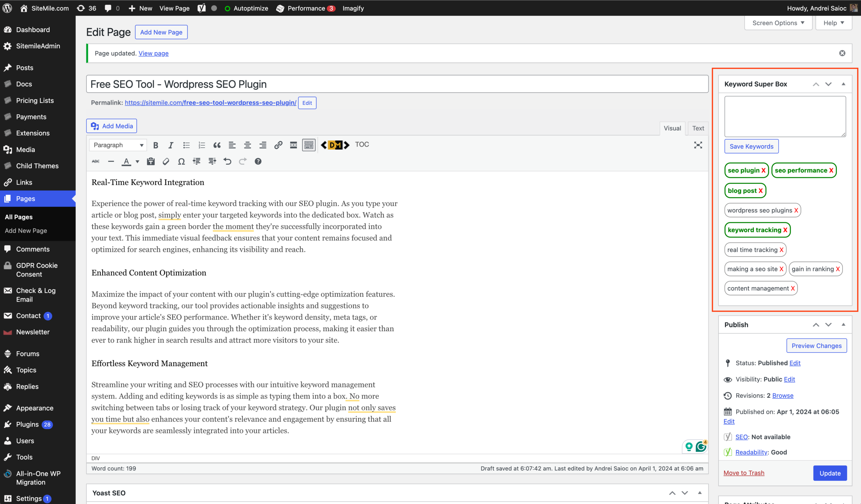
Task: Open Autoptimize in admin bar
Action: [x=246, y=8]
